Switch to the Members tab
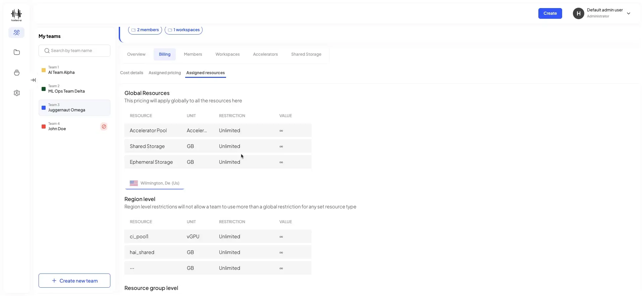 coord(193,54)
